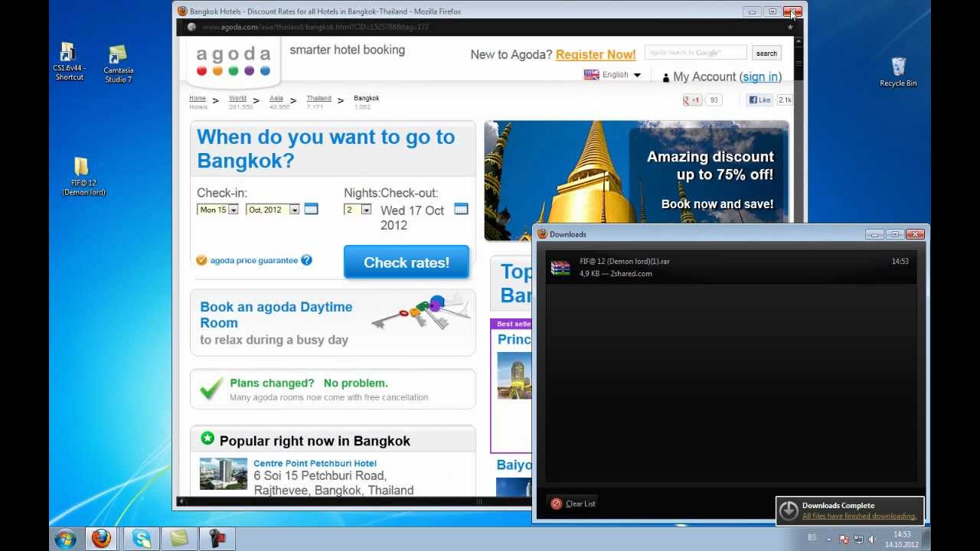The width and height of the screenshot is (980, 551).
Task: Click the Bangkok temple discount banner
Action: click(x=636, y=181)
